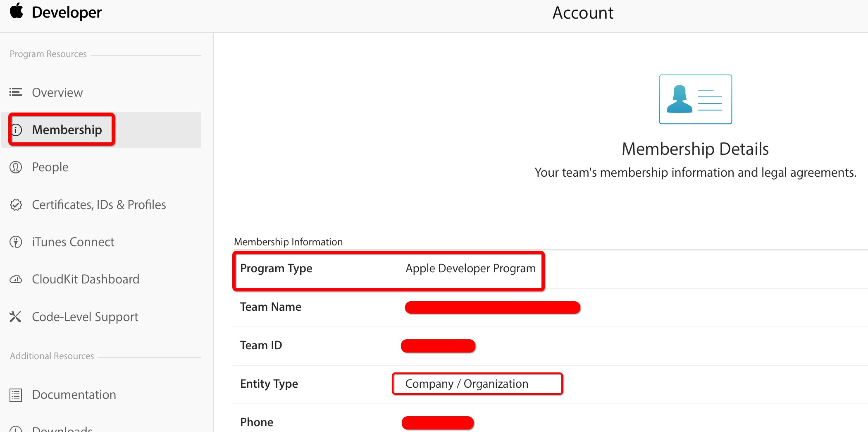Click the Overview list icon
Viewport: 868px width, 432px height.
coord(16,92)
